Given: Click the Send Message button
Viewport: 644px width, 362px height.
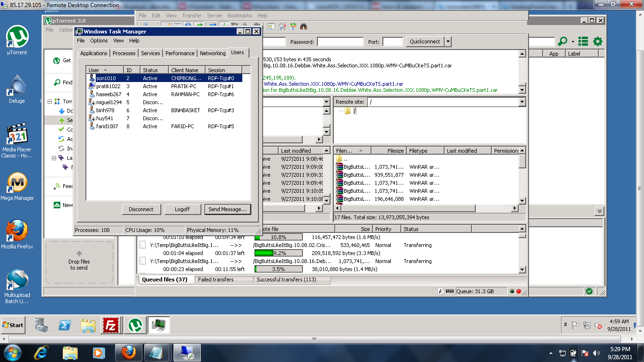Looking at the screenshot, I should tap(228, 209).
